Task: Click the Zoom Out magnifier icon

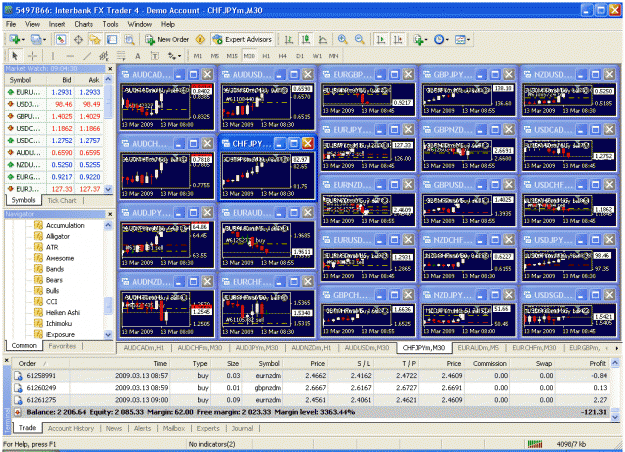Action: coord(360,39)
